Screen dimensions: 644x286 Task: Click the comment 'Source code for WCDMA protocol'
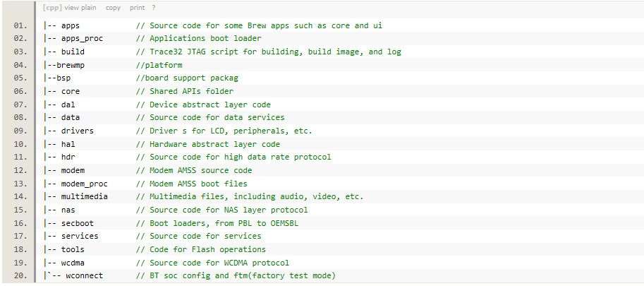219,263
